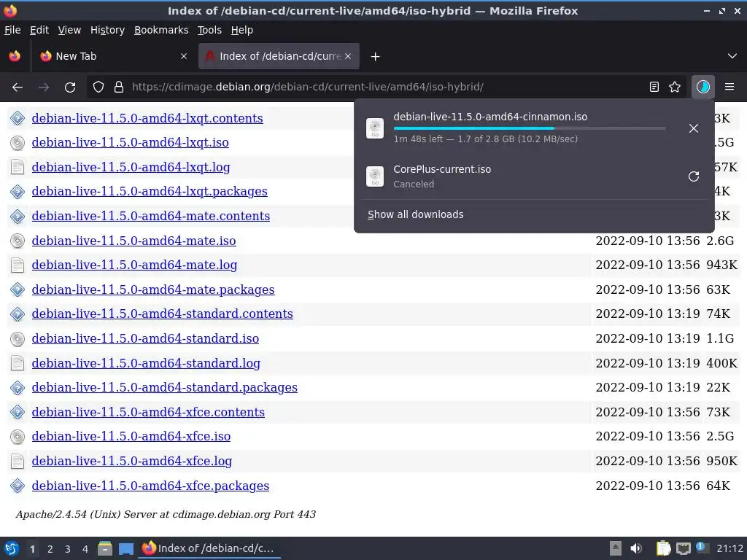Bookmark this page with the star

click(675, 87)
